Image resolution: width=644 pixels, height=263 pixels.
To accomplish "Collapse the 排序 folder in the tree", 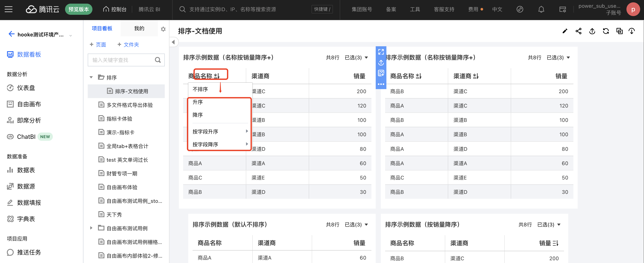I will pos(91,77).
